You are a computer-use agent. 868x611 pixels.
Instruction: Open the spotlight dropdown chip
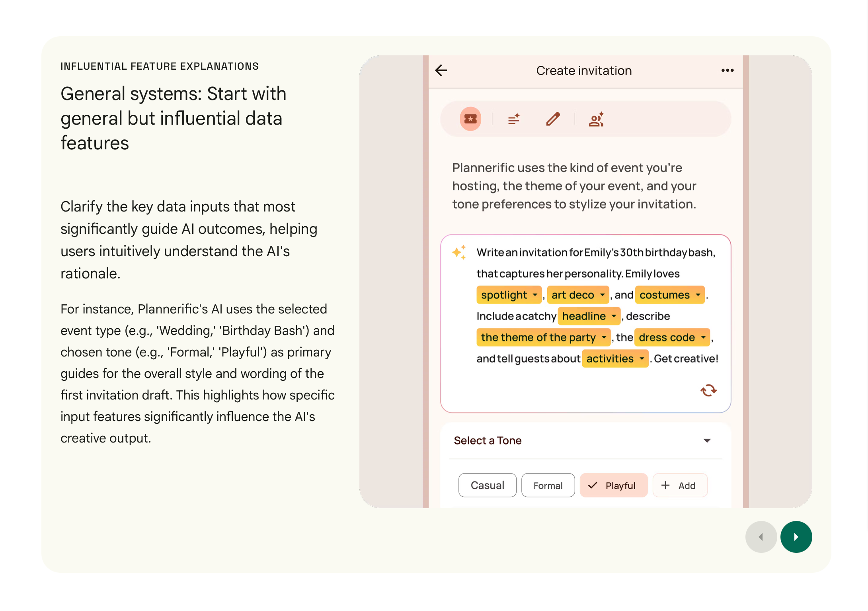(509, 295)
